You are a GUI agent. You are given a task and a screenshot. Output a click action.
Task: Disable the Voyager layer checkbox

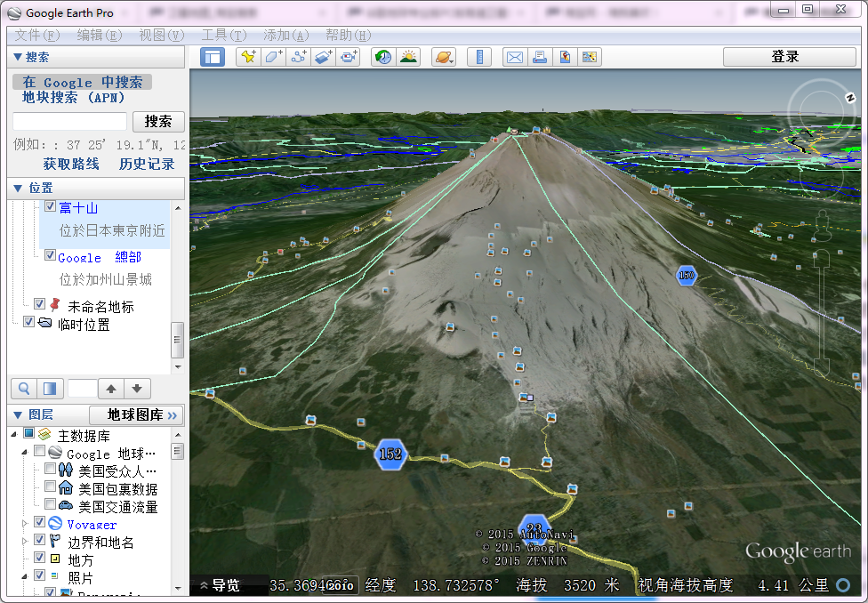[x=39, y=522]
